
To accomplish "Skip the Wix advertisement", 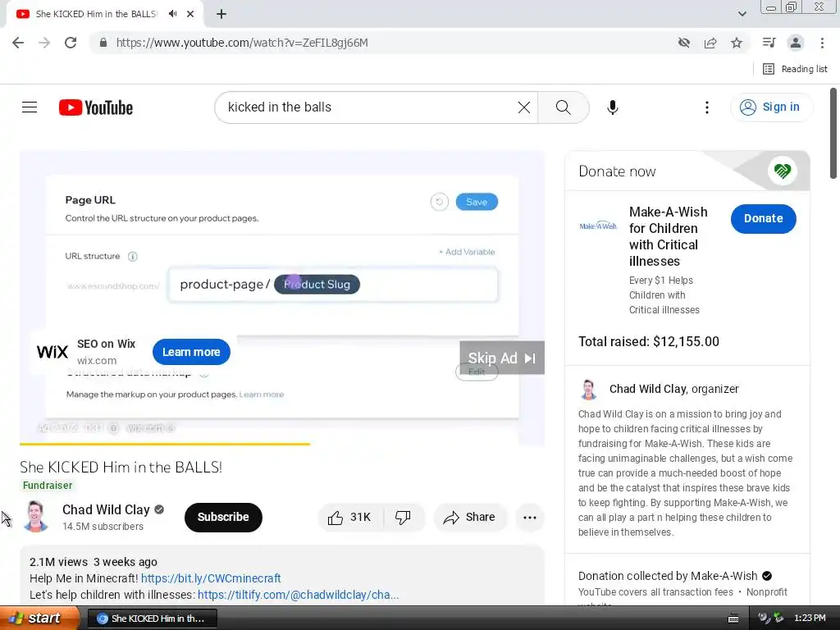I will 502,358.
